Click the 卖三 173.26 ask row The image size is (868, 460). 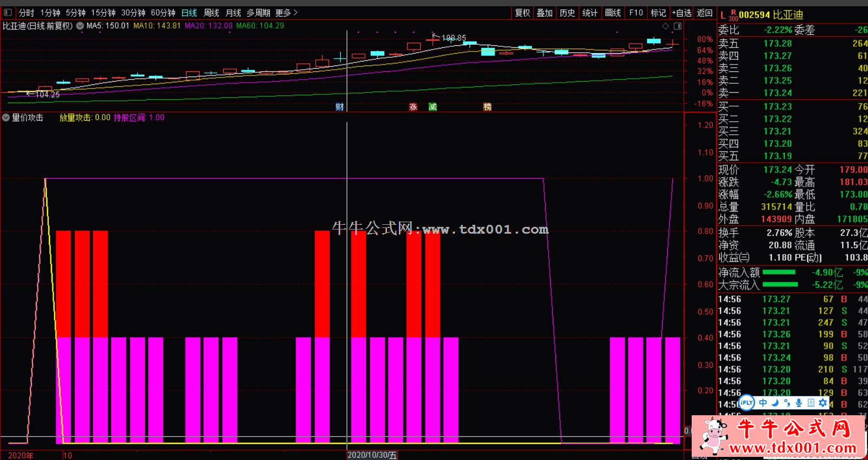[x=793, y=68]
